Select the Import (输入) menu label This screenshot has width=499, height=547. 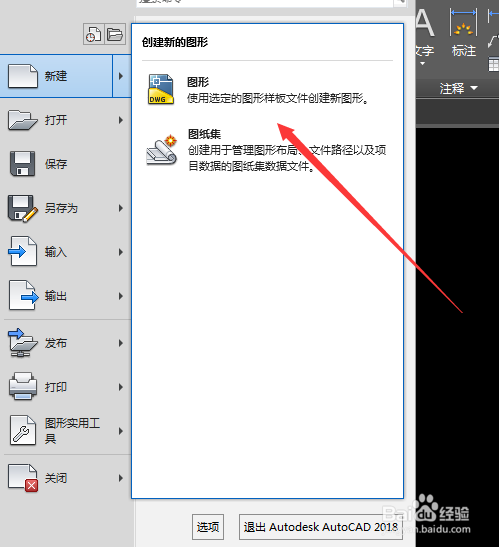click(x=56, y=252)
